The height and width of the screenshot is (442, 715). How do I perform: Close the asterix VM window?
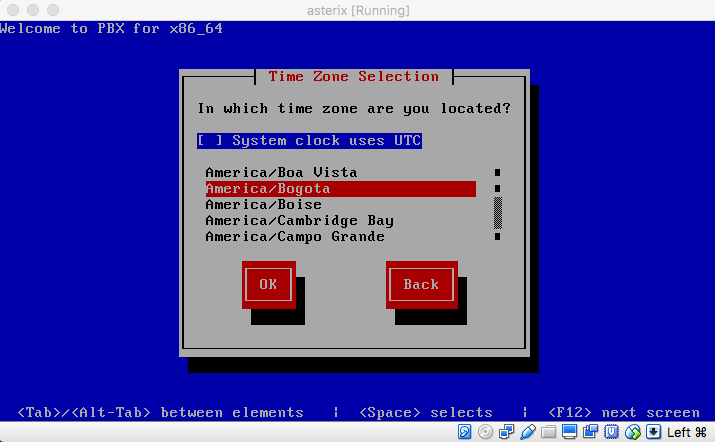[x=13, y=10]
